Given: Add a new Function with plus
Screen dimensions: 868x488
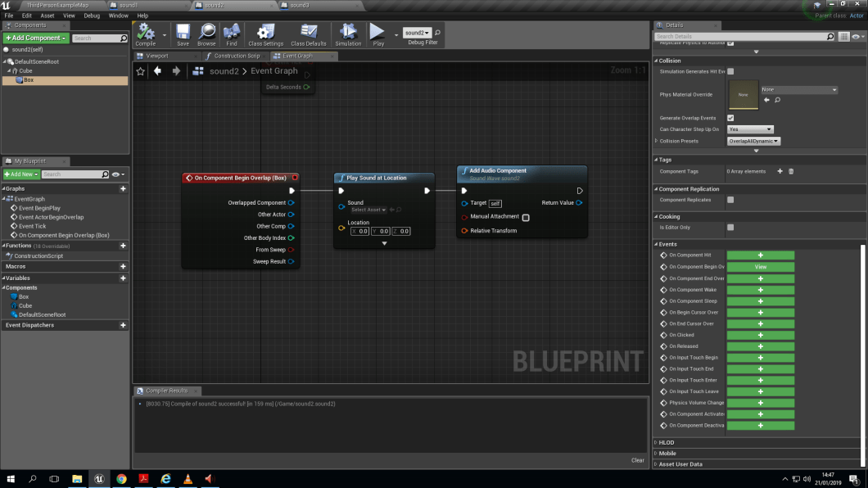Looking at the screenshot, I should [x=123, y=246].
